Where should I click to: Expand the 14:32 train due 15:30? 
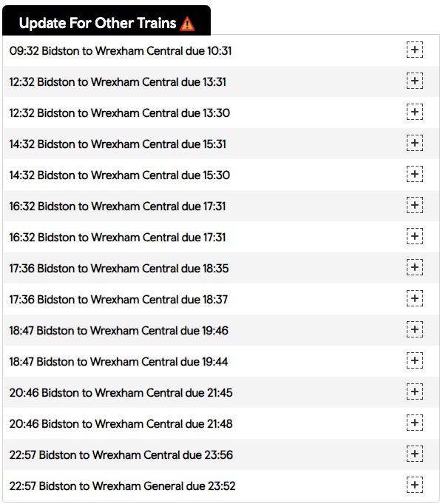(415, 174)
